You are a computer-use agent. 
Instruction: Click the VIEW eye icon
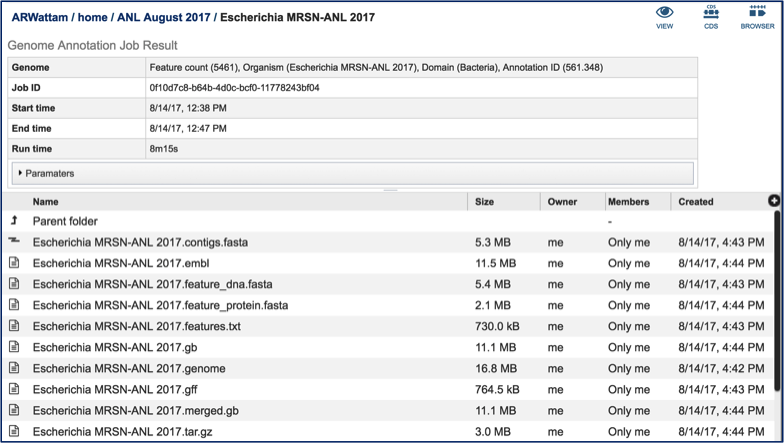pyautogui.click(x=664, y=14)
